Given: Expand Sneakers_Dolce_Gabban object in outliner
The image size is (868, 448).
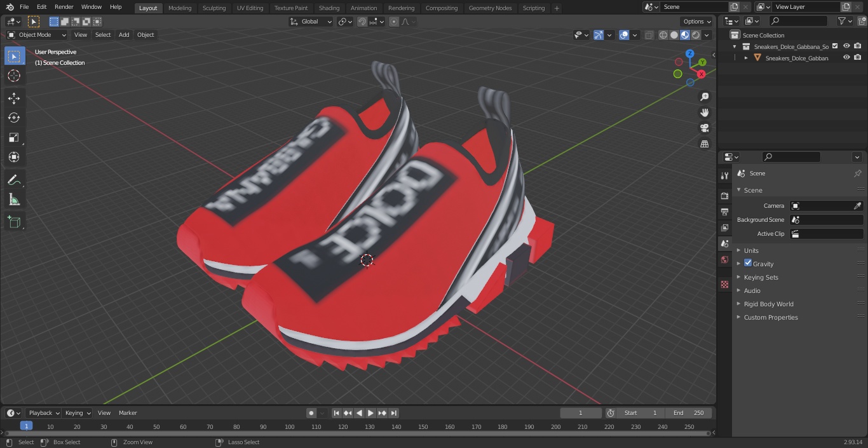Looking at the screenshot, I should [x=746, y=58].
